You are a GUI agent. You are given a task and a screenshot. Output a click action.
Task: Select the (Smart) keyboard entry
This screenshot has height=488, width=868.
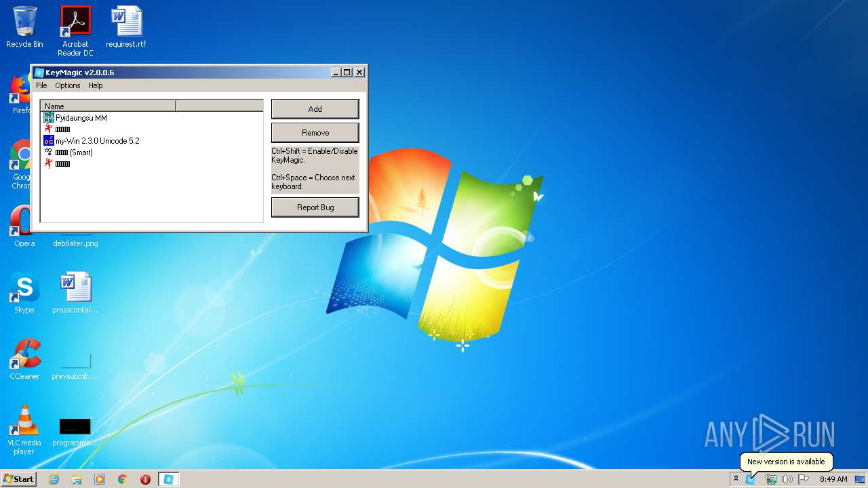[68, 152]
